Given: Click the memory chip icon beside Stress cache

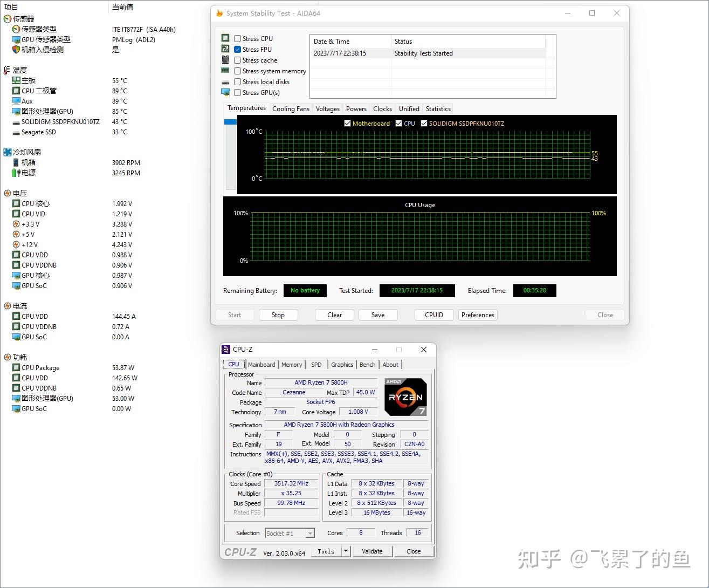Looking at the screenshot, I should 225,60.
